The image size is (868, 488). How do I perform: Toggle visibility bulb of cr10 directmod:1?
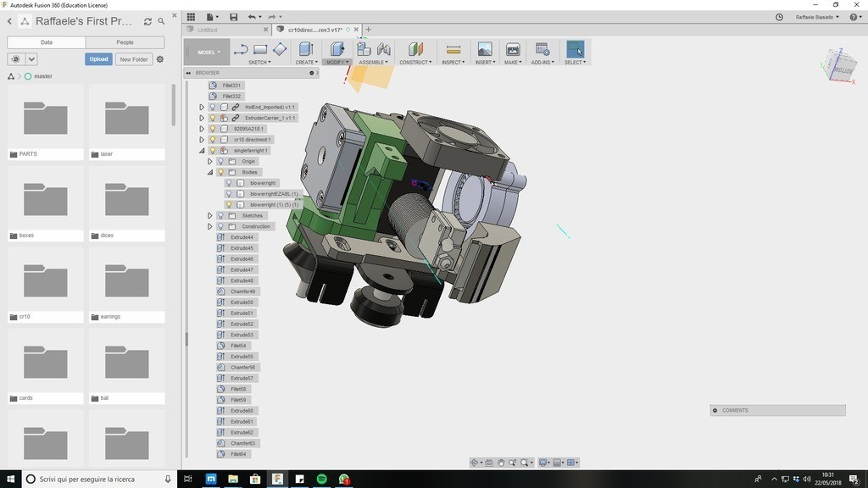213,140
